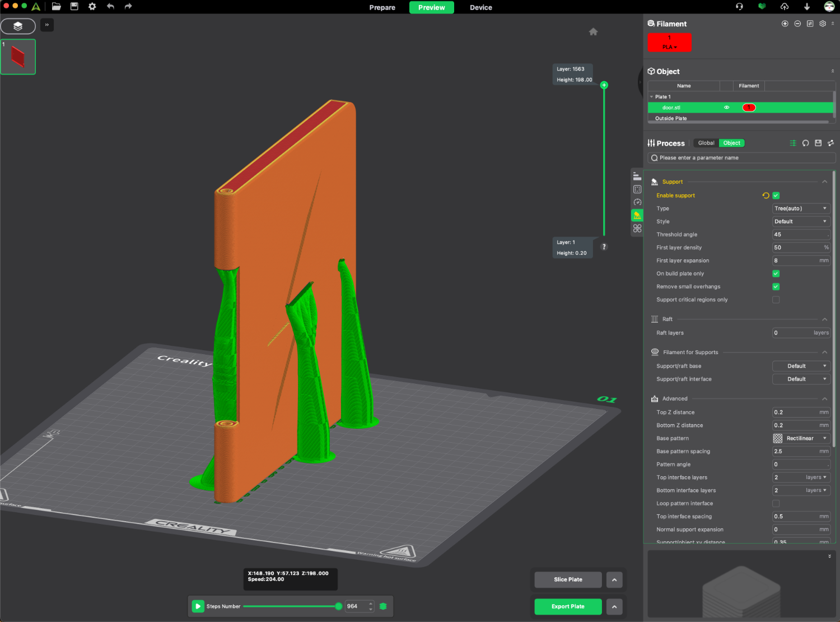
Task: Add a filament with the plus icon
Action: 785,24
